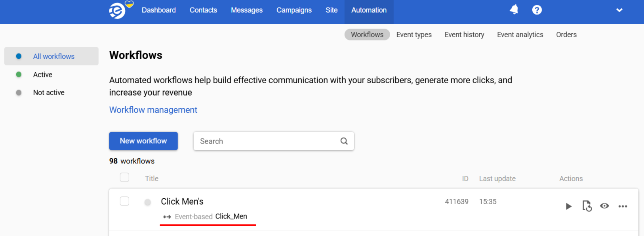
Task: Click the New workflow button
Action: click(x=143, y=141)
